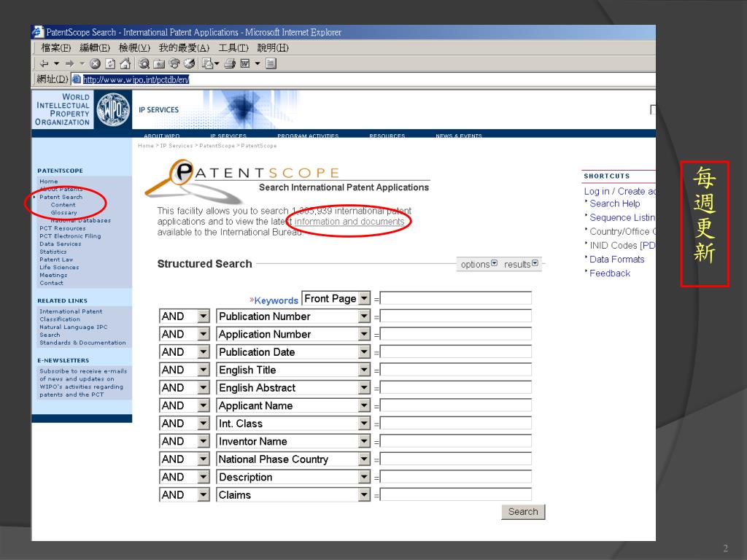Expand the Front Page field dropdown
Viewport: 747px width, 560px height.
click(364, 298)
